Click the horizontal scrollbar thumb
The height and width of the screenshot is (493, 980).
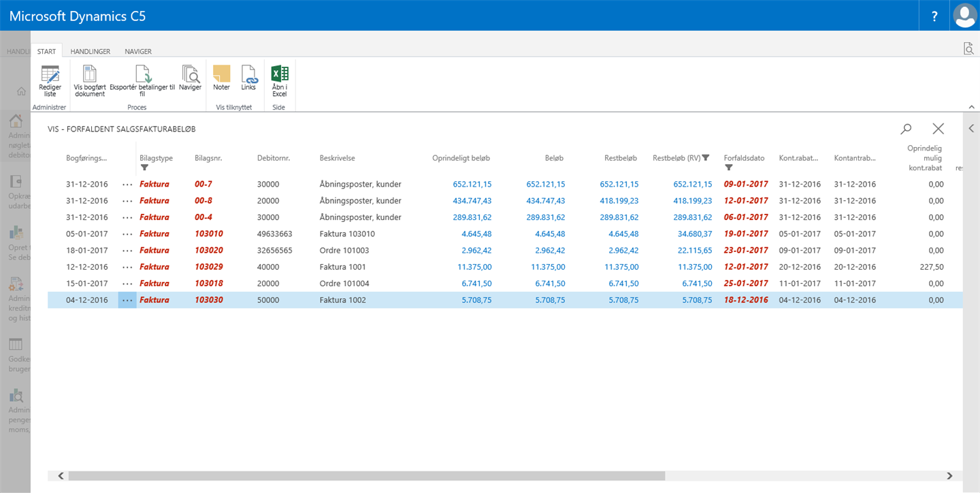click(x=366, y=476)
